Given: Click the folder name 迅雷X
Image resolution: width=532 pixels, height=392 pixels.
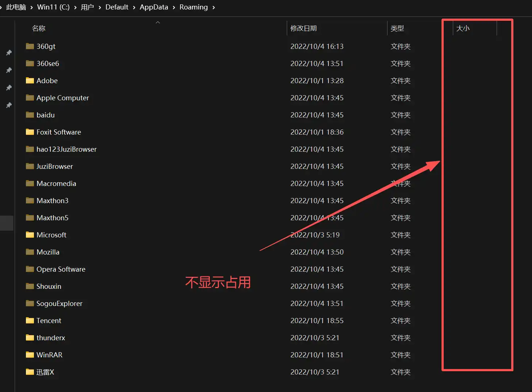Looking at the screenshot, I should click(x=45, y=372).
